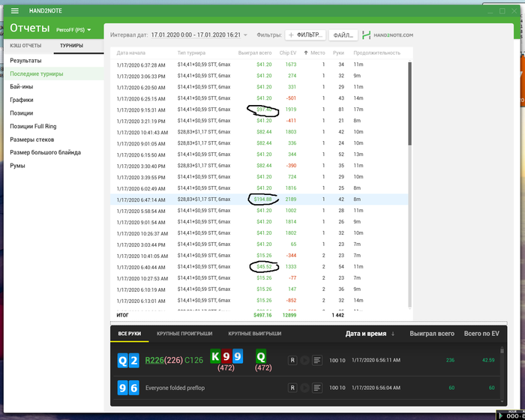Screen dimensions: 525x420
Task: Click the Hand2Note.com logo
Action: 388,34
